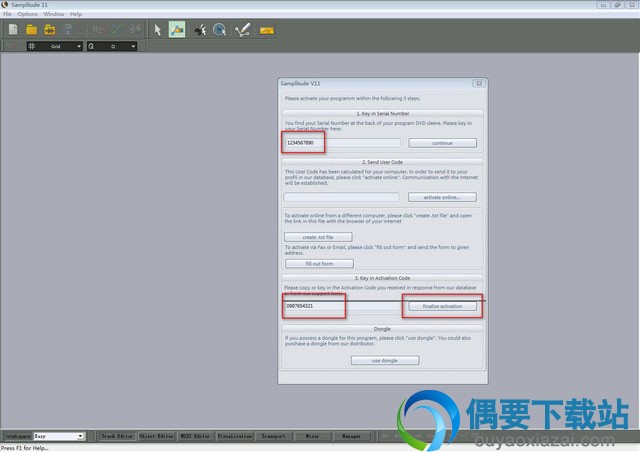This screenshot has width=640, height=452.
Task: Click the use dongle button
Action: (x=384, y=361)
